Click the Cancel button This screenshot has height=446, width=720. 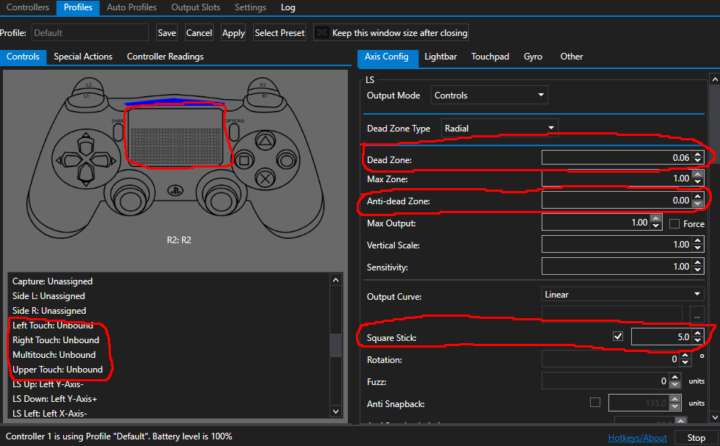(x=199, y=33)
